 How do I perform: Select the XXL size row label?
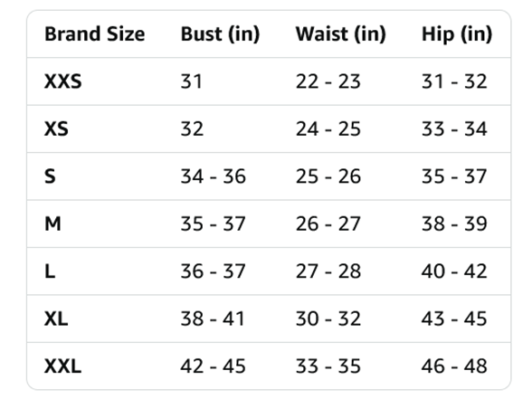pyautogui.click(x=62, y=366)
